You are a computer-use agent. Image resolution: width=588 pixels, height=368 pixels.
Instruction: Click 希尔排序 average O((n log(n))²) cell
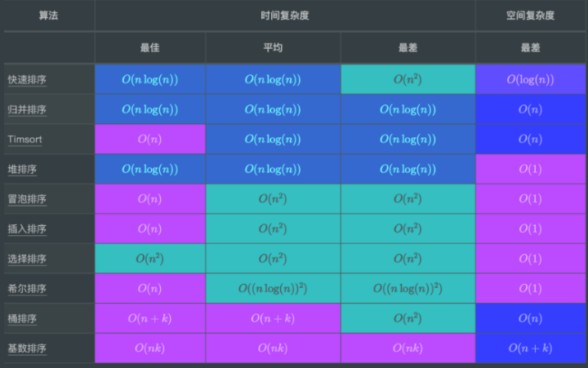click(x=272, y=289)
